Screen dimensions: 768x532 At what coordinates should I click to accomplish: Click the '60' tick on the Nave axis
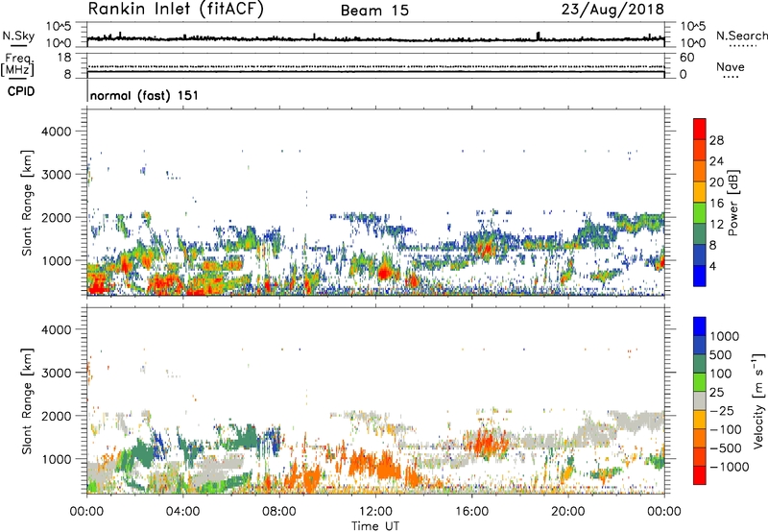point(686,58)
